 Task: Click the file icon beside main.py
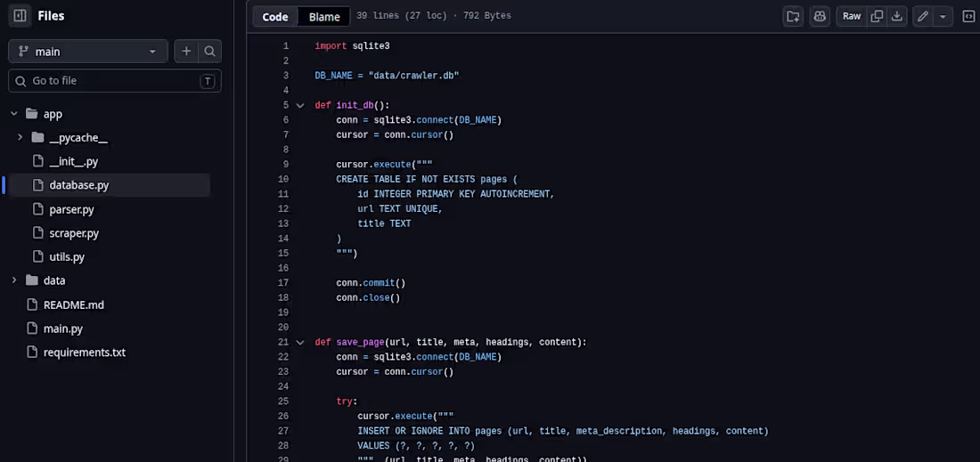pos(32,329)
